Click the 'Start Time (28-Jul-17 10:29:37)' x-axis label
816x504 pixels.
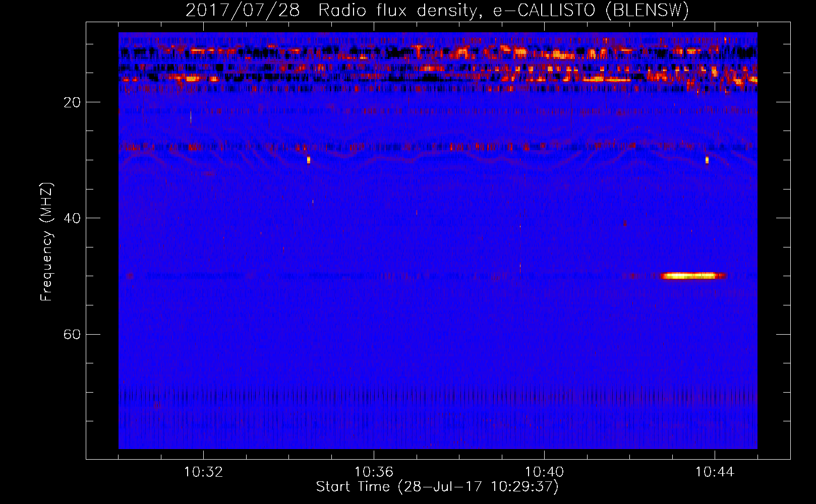click(x=437, y=487)
